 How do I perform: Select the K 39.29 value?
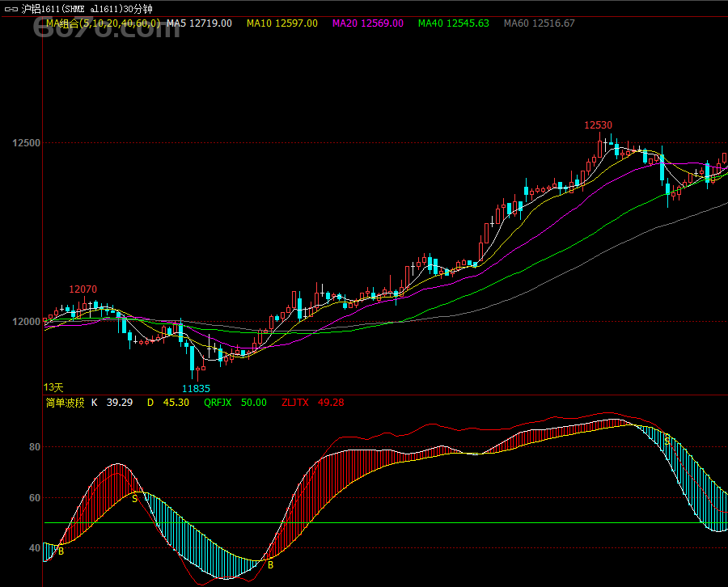coord(112,403)
